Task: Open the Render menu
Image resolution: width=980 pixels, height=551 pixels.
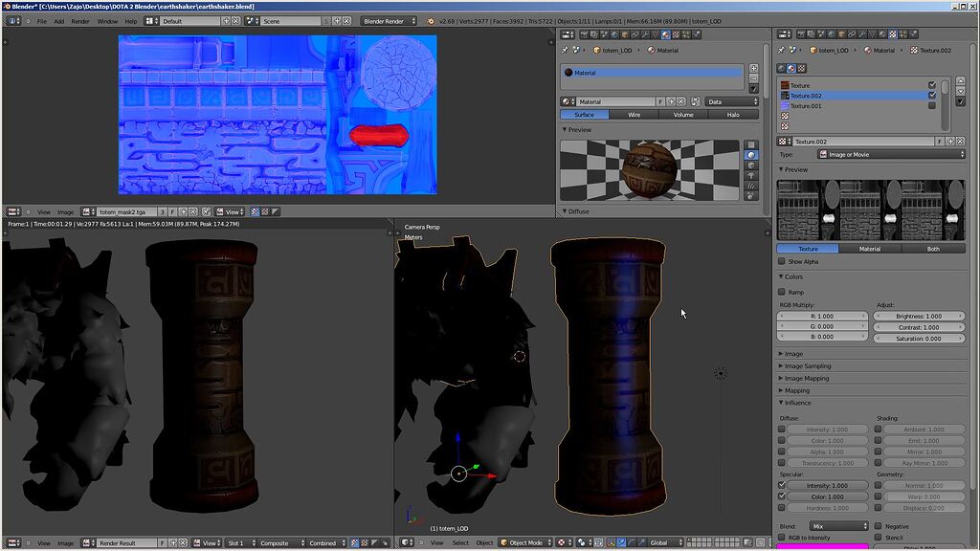Action: point(80,21)
